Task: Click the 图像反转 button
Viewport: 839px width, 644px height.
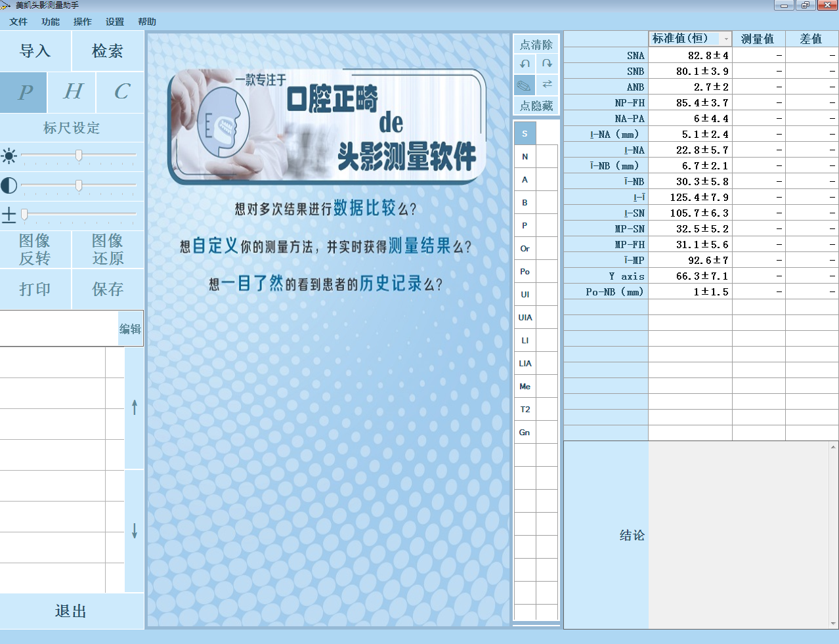Action: pos(35,249)
